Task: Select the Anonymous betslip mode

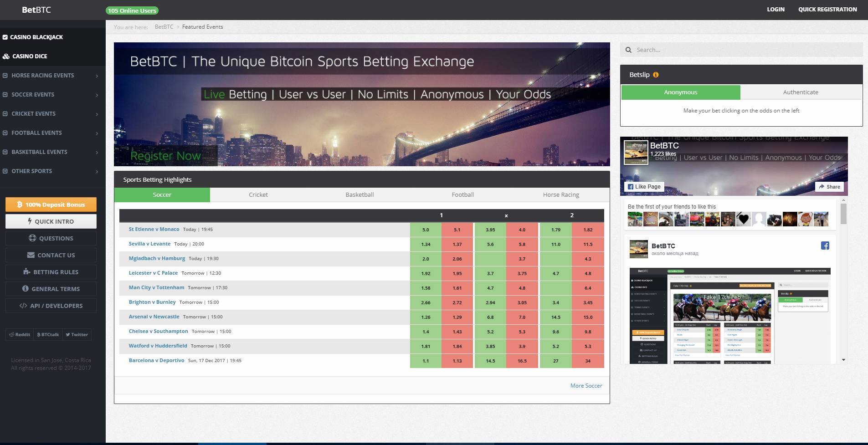Action: tap(681, 92)
